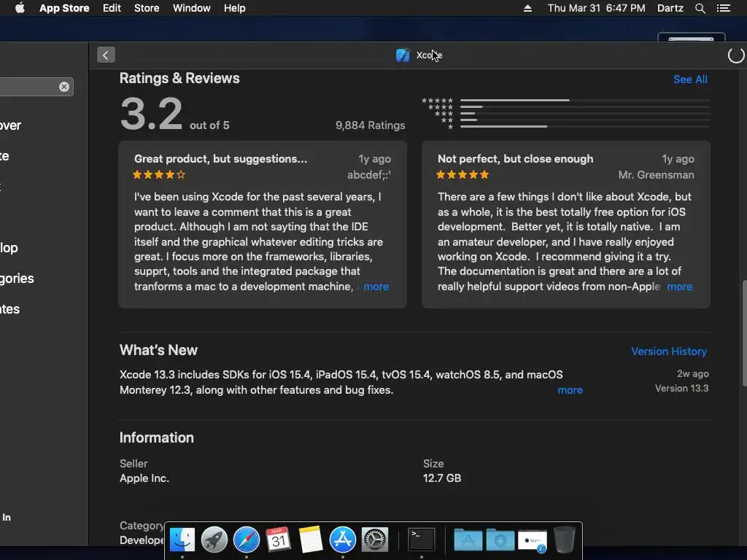Open Safari from the dock
The image size is (747, 560).
(247, 540)
